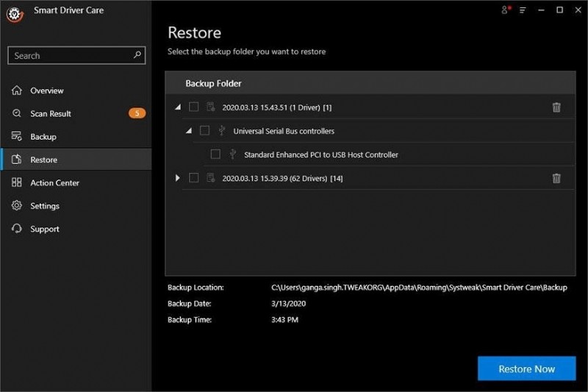This screenshot has height=392, width=588.
Task: Open the Action Center section
Action: point(76,182)
